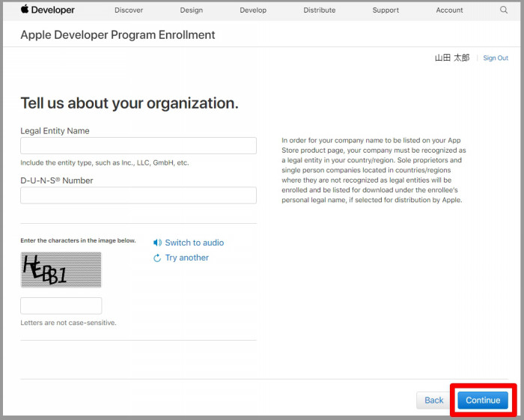Click Try another captcha link
Image resolution: width=524 pixels, height=420 pixels.
point(187,258)
